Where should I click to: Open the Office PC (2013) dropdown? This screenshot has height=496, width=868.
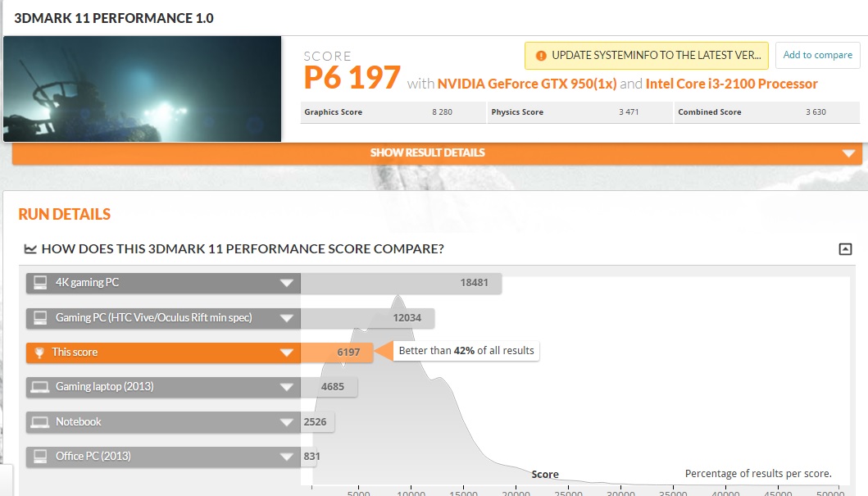[x=288, y=456]
